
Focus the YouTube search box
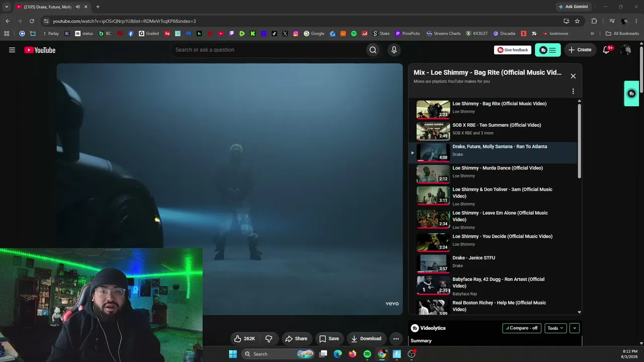click(x=268, y=50)
